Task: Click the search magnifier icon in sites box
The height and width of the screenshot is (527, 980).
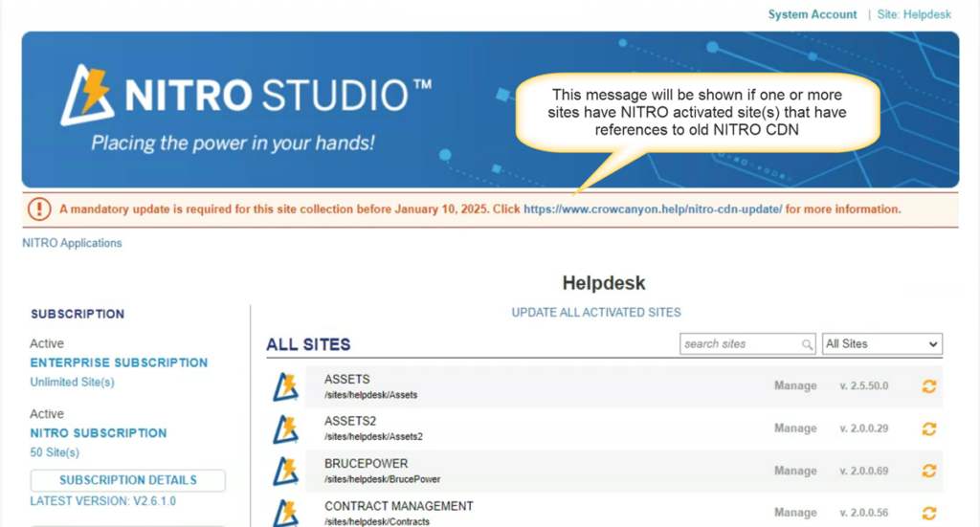Action: coord(808,344)
